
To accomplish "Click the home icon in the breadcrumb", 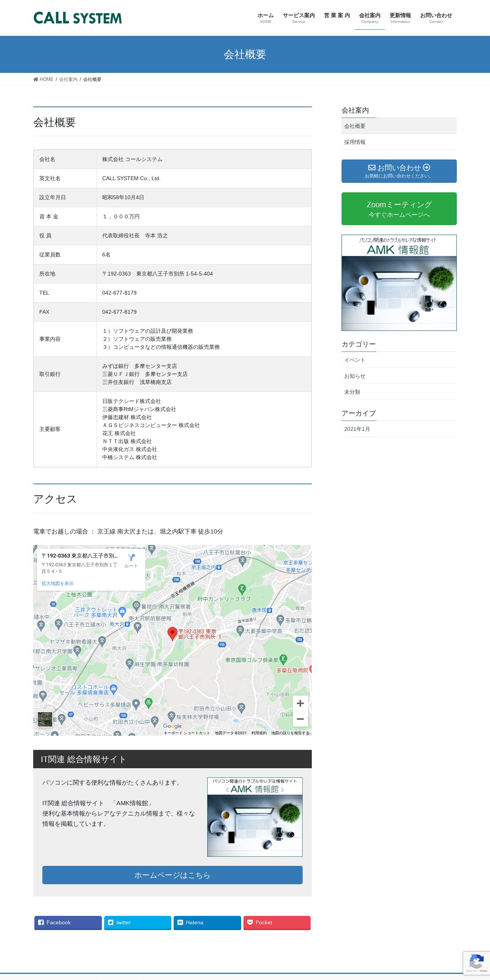I will point(36,79).
